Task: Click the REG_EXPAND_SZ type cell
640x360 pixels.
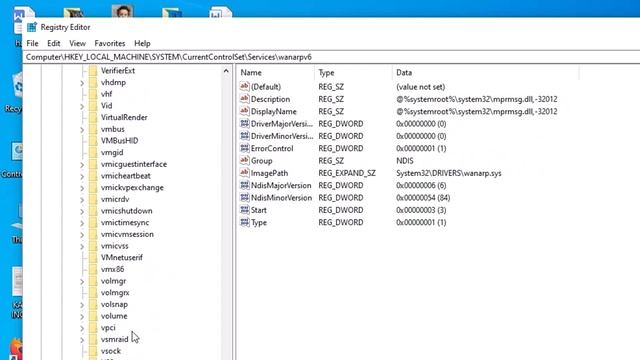Action: point(347,173)
